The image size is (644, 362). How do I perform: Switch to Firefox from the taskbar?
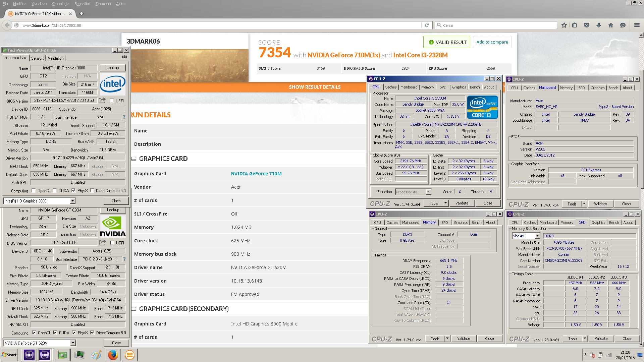tap(113, 355)
